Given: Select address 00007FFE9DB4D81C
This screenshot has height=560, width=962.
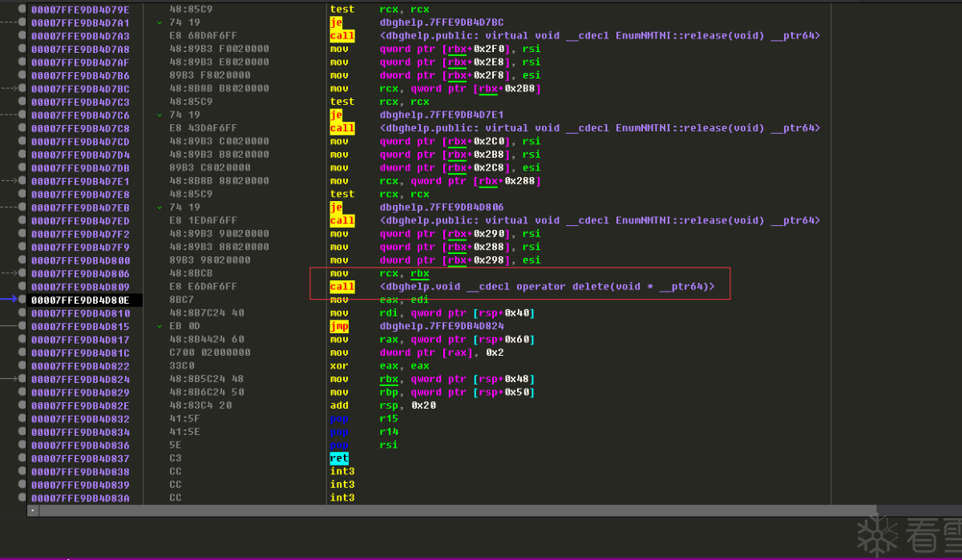Looking at the screenshot, I should [x=80, y=353].
